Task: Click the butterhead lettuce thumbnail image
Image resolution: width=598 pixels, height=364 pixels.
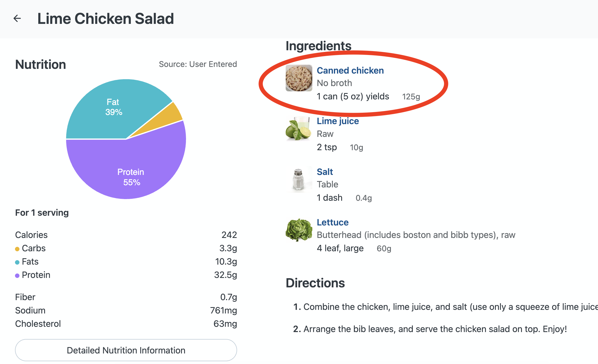Action: pyautogui.click(x=299, y=230)
